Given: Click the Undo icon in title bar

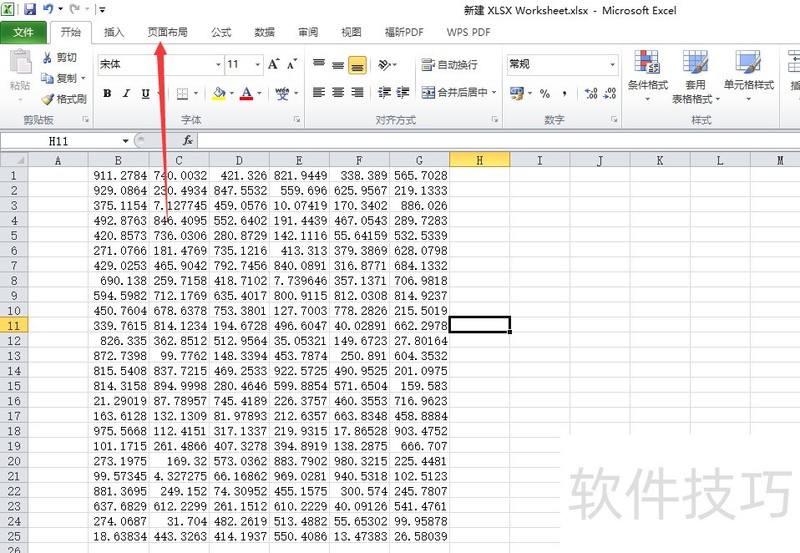Looking at the screenshot, I should pos(48,9).
